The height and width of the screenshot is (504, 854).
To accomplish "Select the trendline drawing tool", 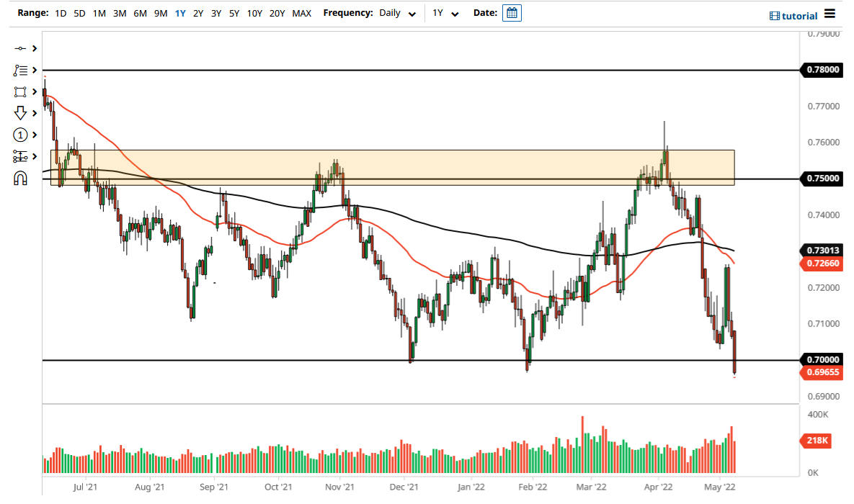I will tap(20, 48).
